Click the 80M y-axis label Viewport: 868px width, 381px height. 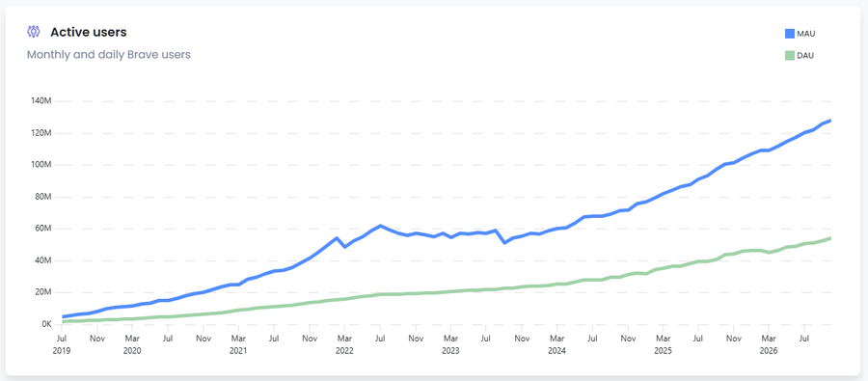[43, 197]
